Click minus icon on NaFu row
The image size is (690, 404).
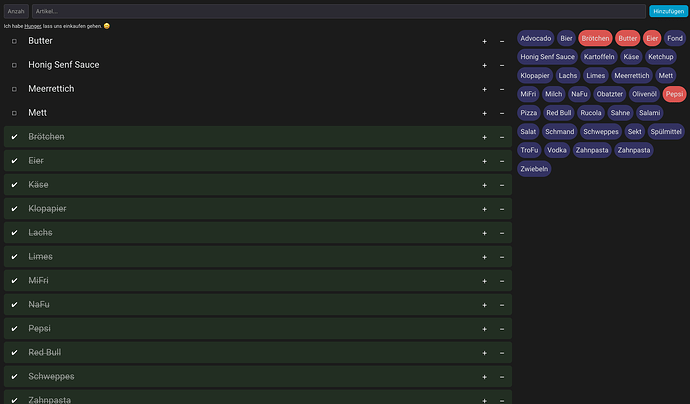(x=502, y=305)
